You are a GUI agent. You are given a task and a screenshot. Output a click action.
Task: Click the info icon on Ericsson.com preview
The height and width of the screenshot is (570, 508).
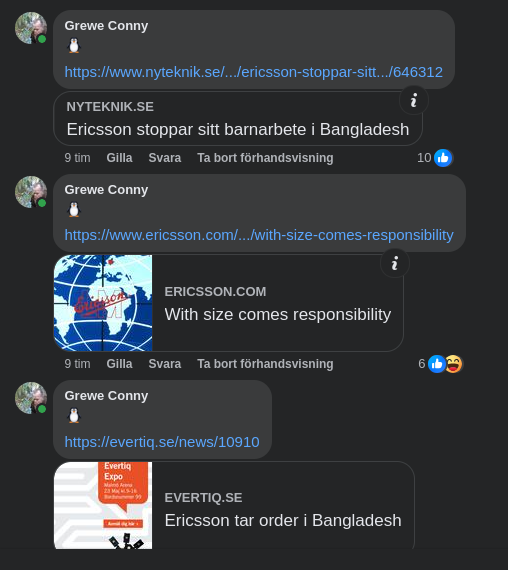tap(395, 263)
